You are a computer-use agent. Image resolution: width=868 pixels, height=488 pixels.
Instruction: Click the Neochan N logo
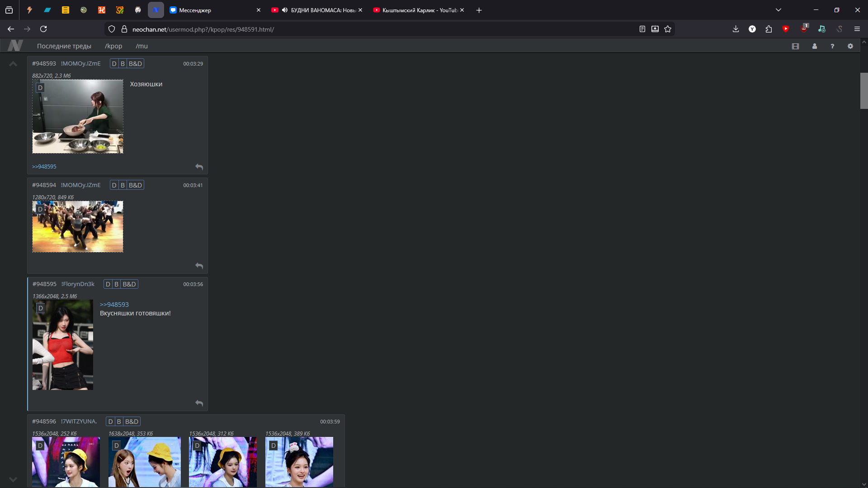tap(15, 46)
